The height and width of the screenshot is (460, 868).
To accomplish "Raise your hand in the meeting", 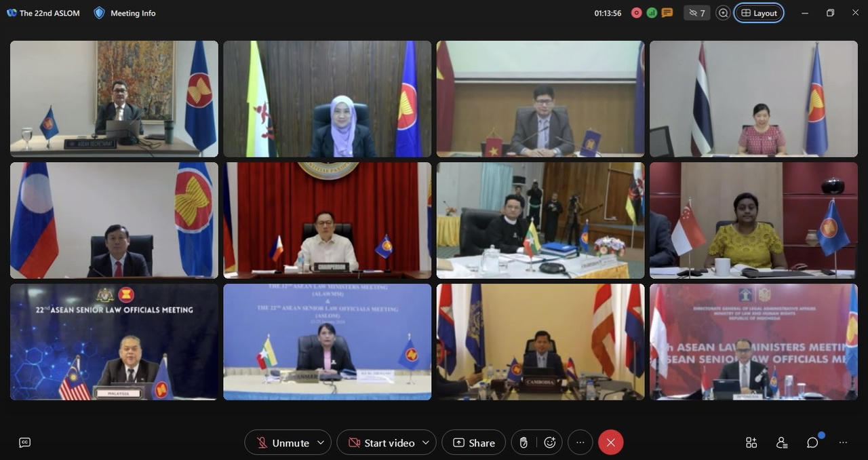I will (523, 442).
